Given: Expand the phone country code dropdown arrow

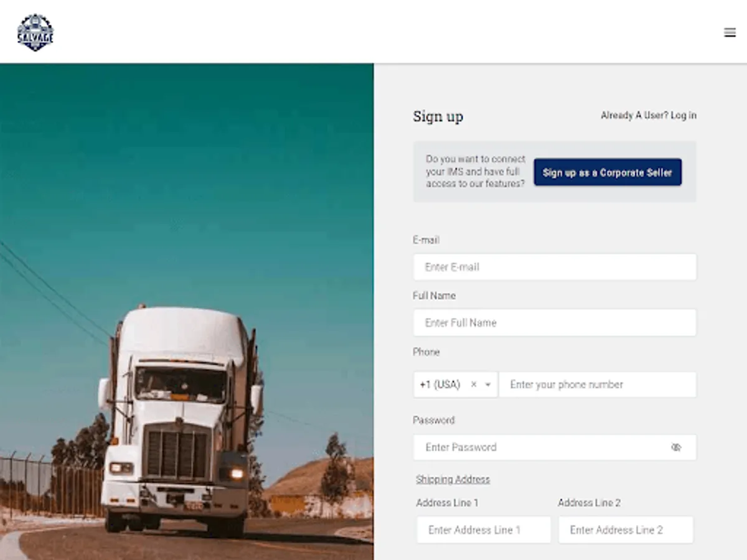Looking at the screenshot, I should click(x=488, y=385).
